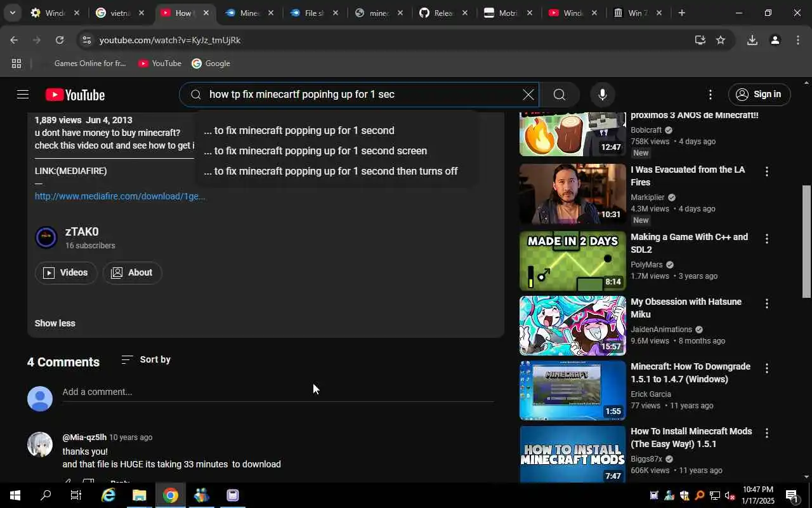
Task: Switch to the vietnam Google tab
Action: point(119,13)
